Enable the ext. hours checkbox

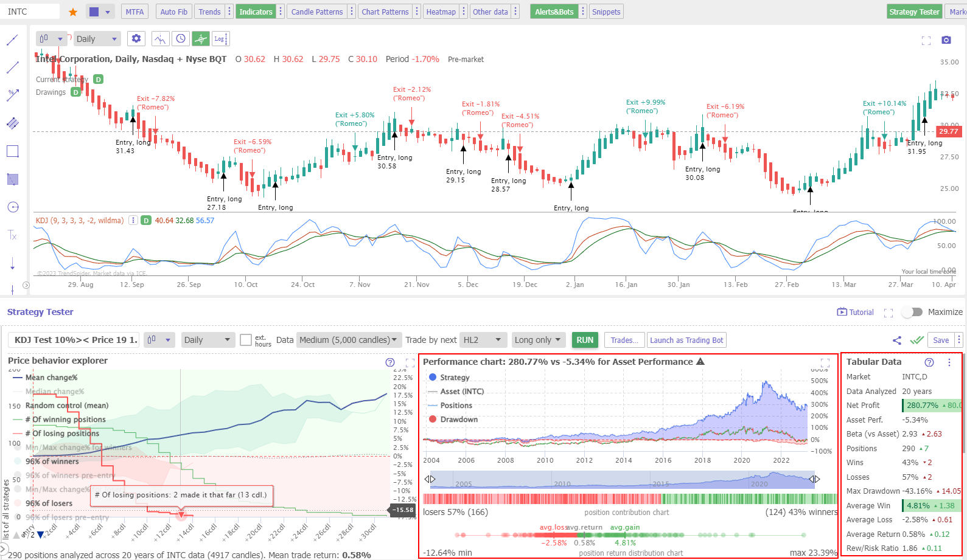pos(246,340)
